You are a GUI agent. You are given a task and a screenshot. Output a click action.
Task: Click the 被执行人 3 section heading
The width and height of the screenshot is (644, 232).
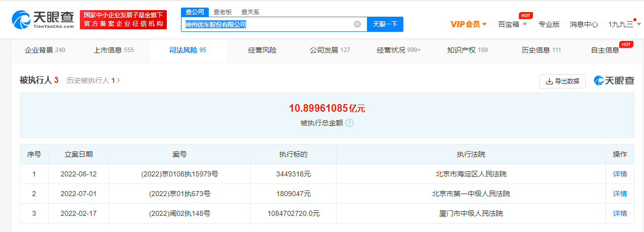[39, 80]
